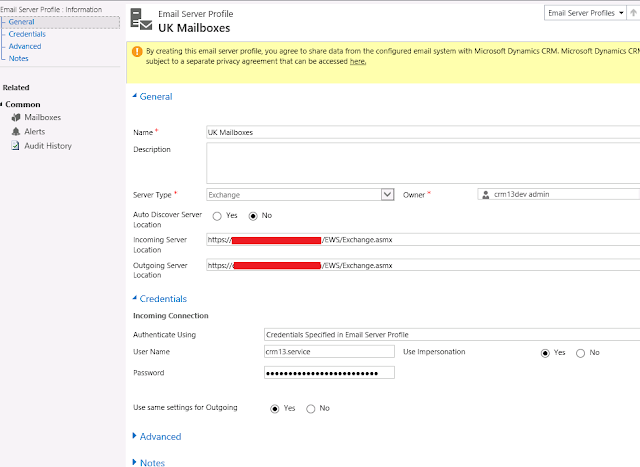Image resolution: width=640 pixels, height=467 pixels.
Task: Open the privacy agreement 'here' link
Action: pos(358,62)
